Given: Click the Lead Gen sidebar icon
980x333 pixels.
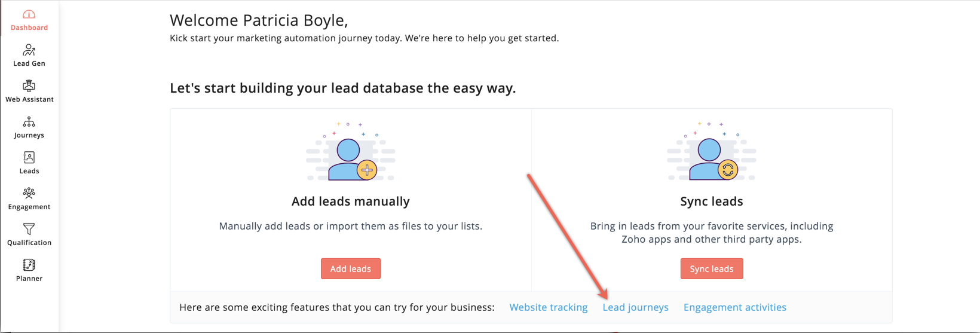Looking at the screenshot, I should tap(29, 50).
